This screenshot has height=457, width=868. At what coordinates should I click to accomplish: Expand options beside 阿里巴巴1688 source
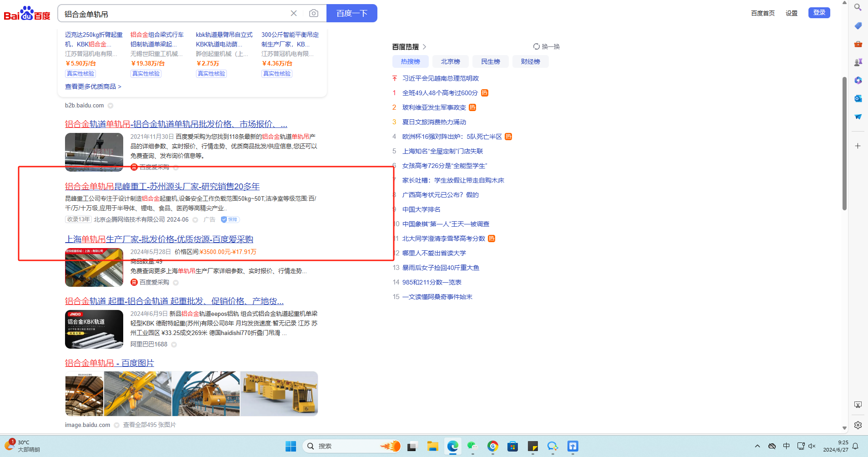pos(174,345)
